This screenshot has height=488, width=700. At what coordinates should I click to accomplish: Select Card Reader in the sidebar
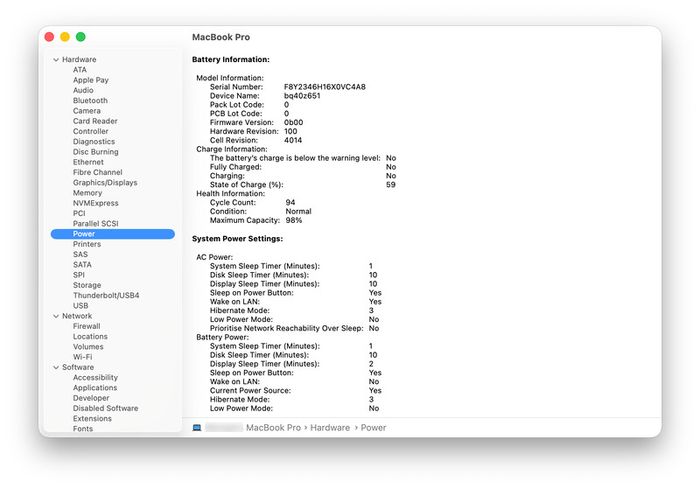(95, 121)
